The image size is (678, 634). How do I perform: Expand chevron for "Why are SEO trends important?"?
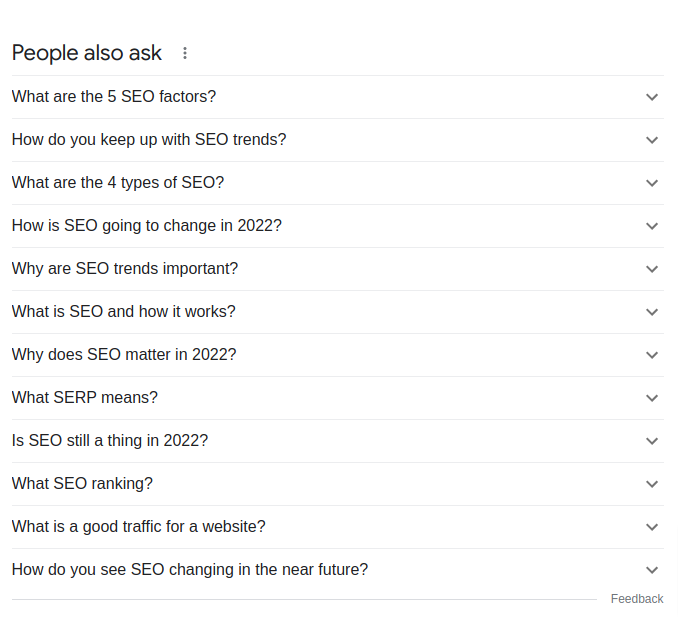(x=652, y=269)
